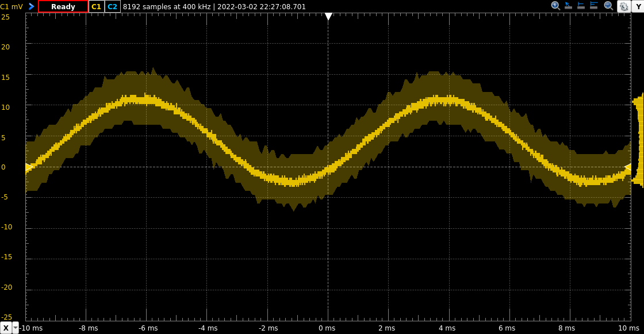This screenshot has width=644, height=334.
Task: Click the left trigger level marker at zero
Action: pyautogui.click(x=29, y=167)
